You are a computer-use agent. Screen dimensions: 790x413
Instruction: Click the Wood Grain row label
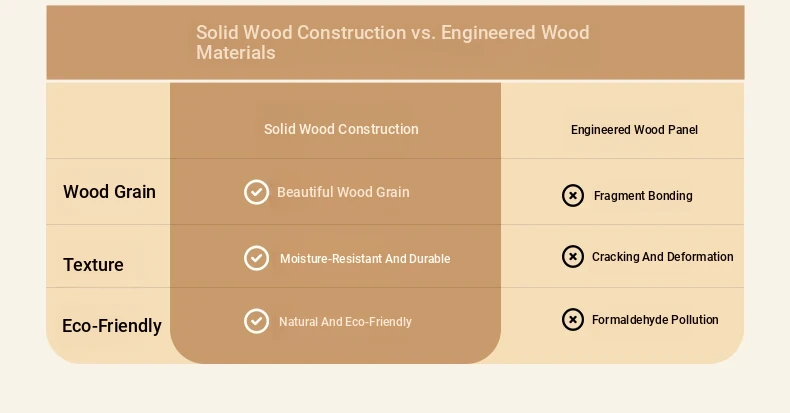pyautogui.click(x=109, y=192)
